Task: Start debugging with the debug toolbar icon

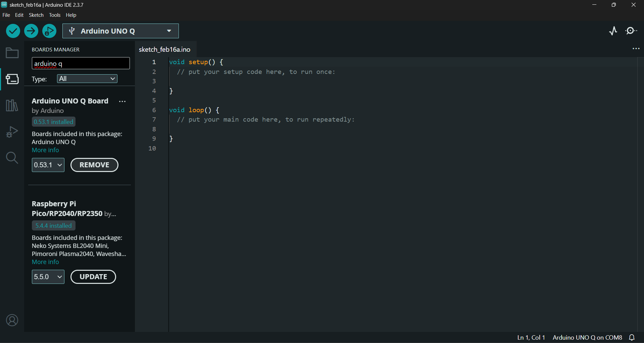Action: pyautogui.click(x=49, y=31)
